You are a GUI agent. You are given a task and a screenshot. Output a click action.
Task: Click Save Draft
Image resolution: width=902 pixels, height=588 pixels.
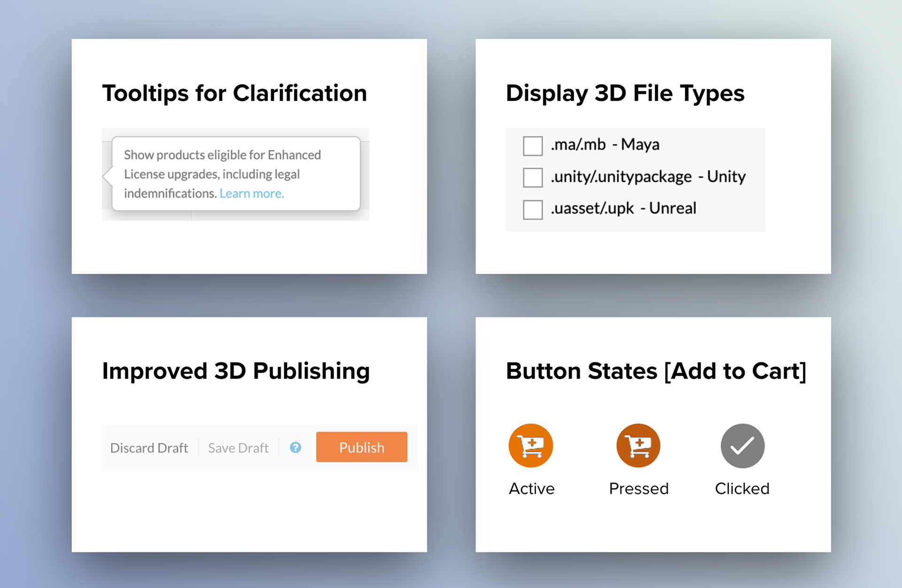pyautogui.click(x=238, y=448)
